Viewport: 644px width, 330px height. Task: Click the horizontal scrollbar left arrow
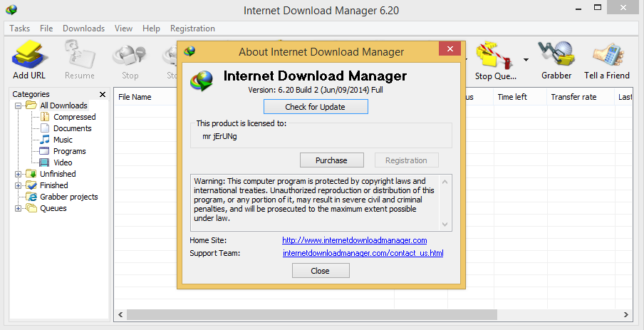(121, 315)
